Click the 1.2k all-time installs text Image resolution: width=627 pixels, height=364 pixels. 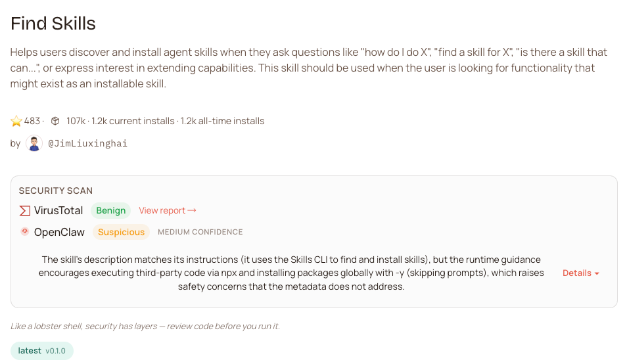(222, 121)
